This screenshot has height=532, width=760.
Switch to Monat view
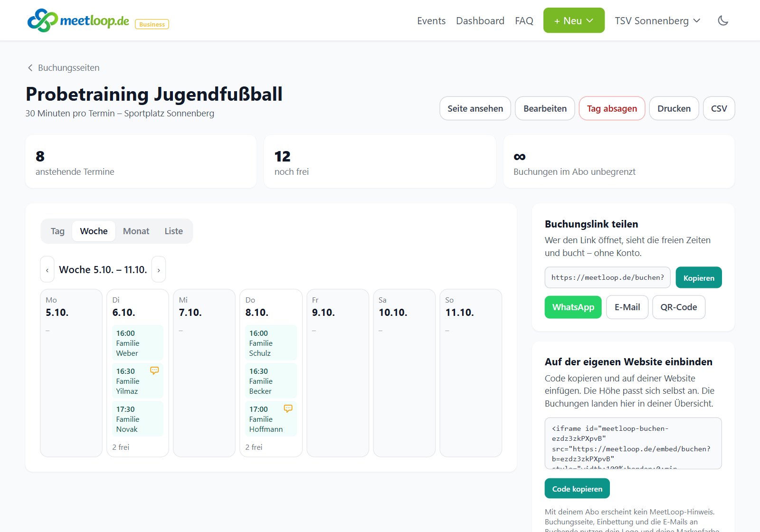click(136, 231)
